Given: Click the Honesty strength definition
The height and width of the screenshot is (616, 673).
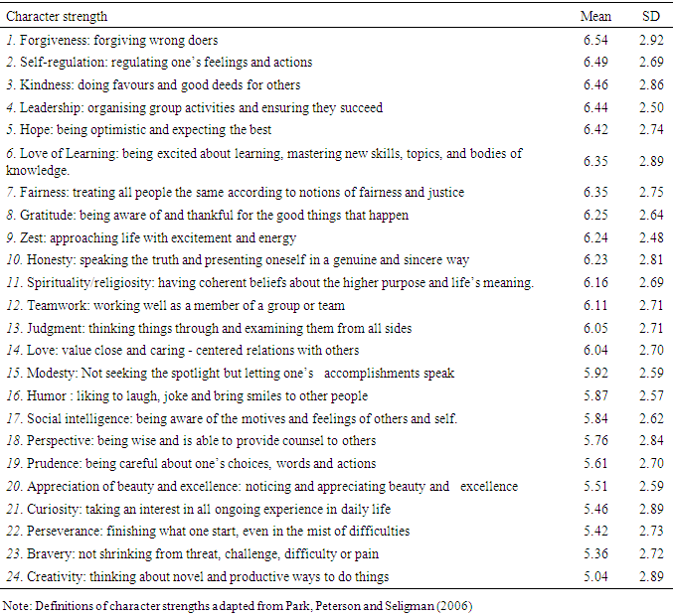Looking at the screenshot, I should point(238,260).
